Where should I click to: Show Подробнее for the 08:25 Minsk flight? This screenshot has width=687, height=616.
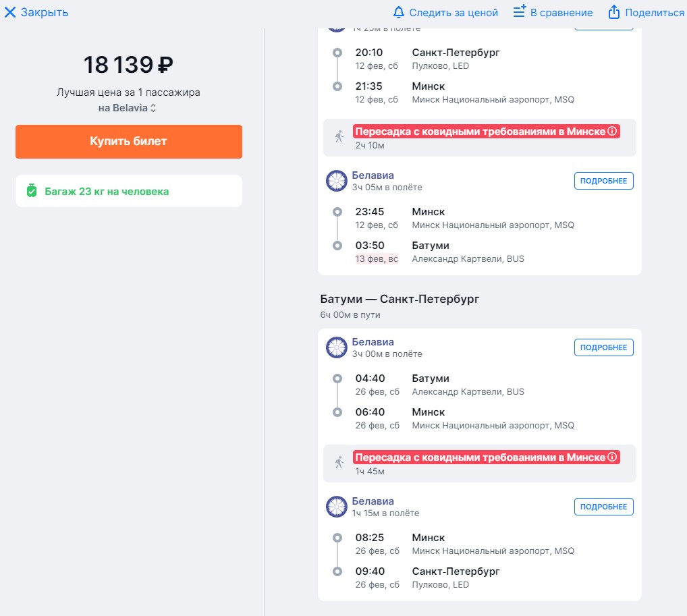603,507
